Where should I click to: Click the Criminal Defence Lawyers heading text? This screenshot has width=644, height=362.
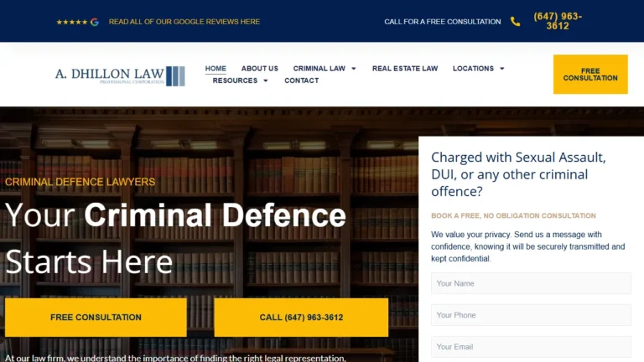(80, 182)
